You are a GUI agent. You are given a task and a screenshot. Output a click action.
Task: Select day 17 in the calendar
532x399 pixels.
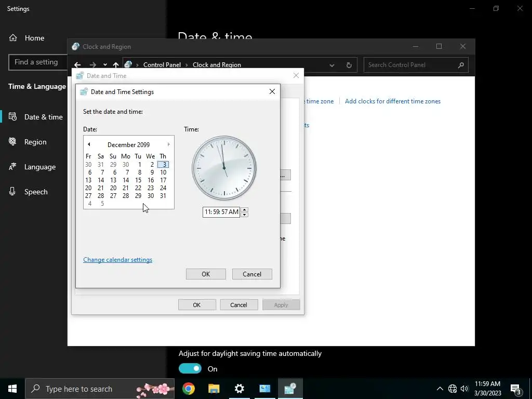(163, 180)
